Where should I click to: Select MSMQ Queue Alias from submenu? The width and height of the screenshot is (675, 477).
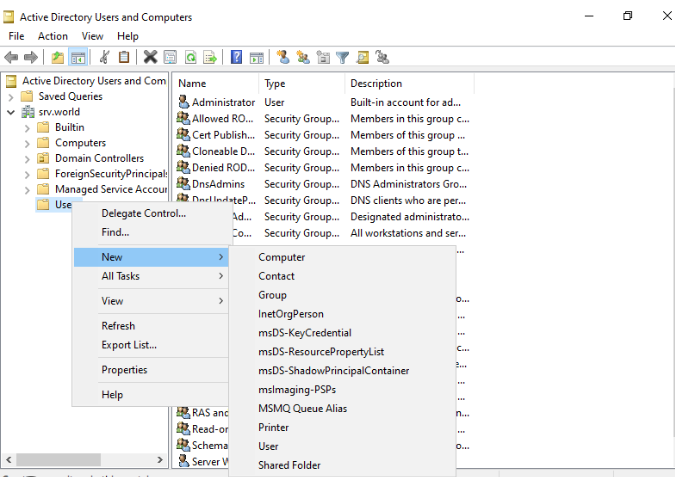pos(342,409)
